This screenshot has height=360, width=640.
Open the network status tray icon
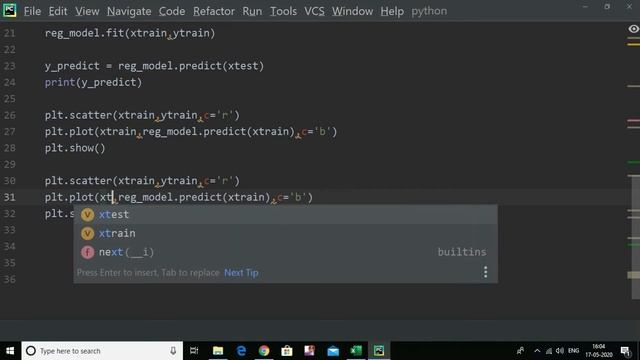pyautogui.click(x=549, y=351)
